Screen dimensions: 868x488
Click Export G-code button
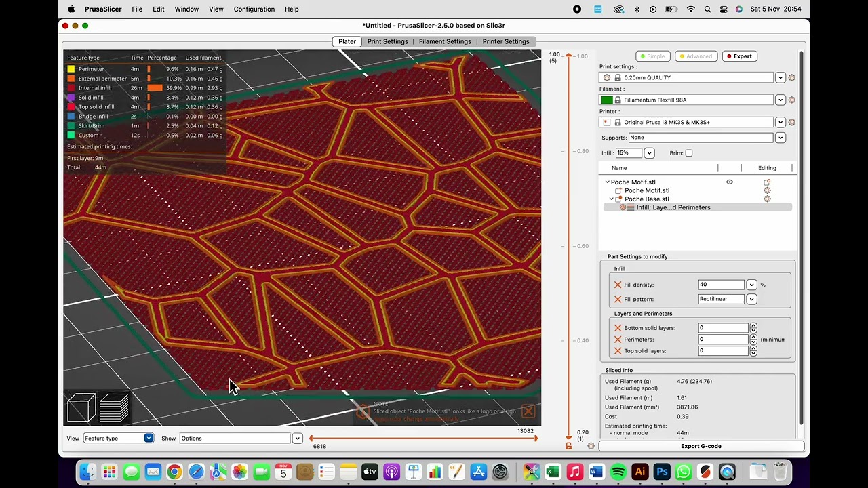click(701, 446)
